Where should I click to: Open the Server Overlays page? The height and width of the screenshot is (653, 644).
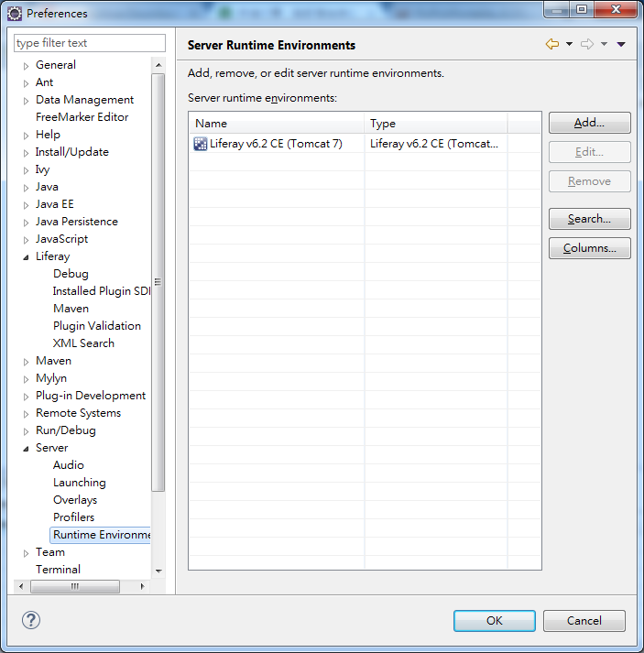[x=75, y=500]
